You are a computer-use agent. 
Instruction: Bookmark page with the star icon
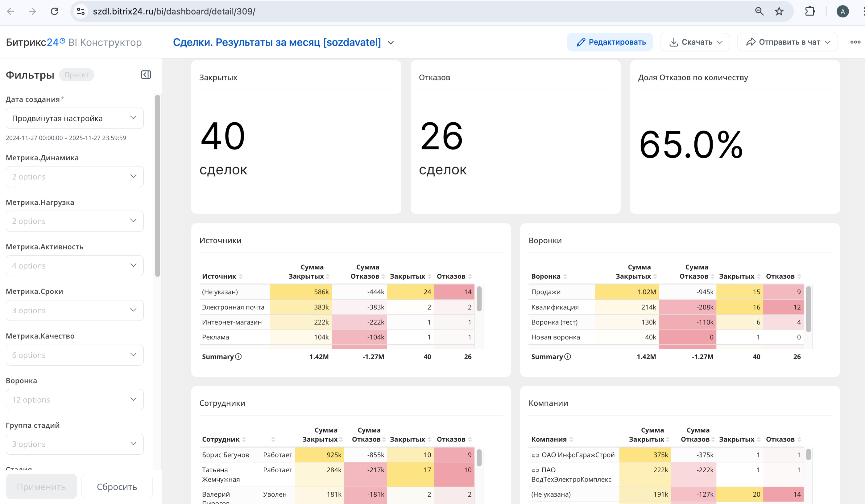click(779, 11)
